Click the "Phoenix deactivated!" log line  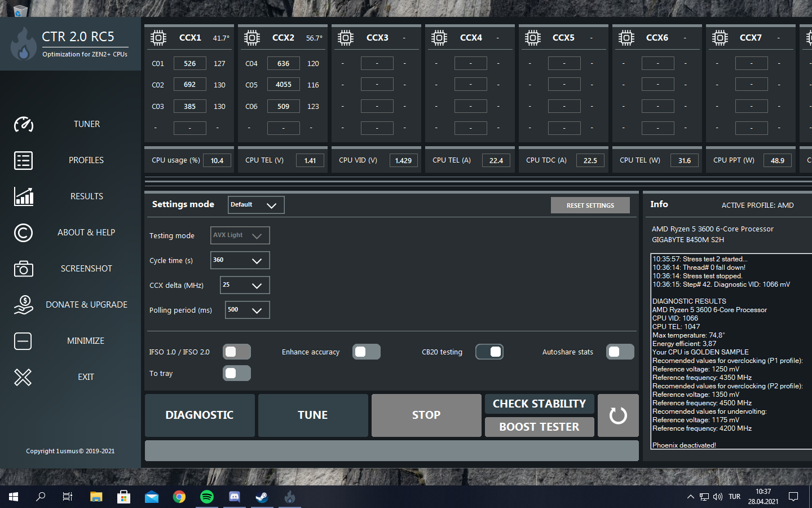(685, 445)
